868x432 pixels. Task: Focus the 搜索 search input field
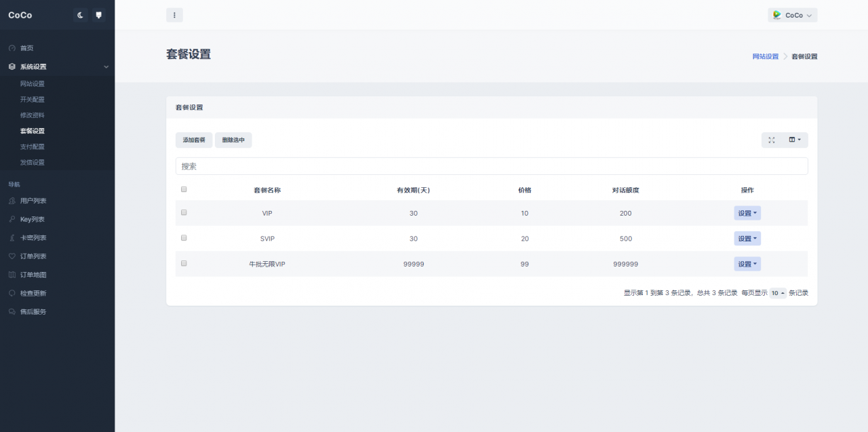point(491,166)
